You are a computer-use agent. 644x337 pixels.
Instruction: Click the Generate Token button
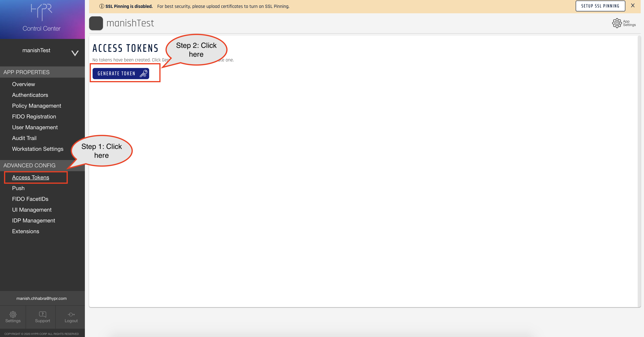[116, 74]
